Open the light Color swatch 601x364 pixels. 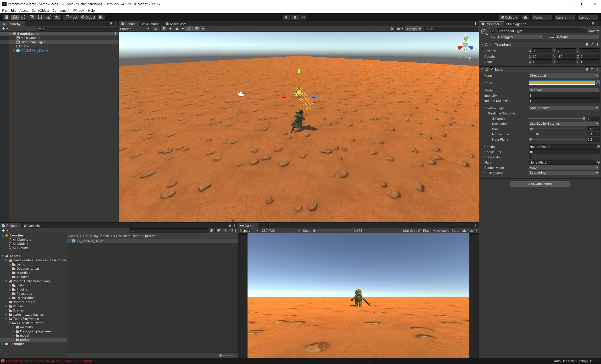click(561, 83)
